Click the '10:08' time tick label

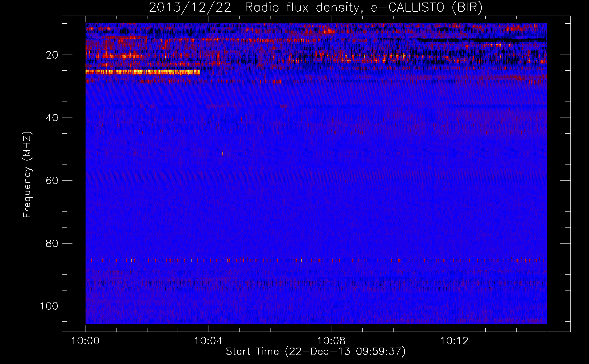(x=332, y=341)
